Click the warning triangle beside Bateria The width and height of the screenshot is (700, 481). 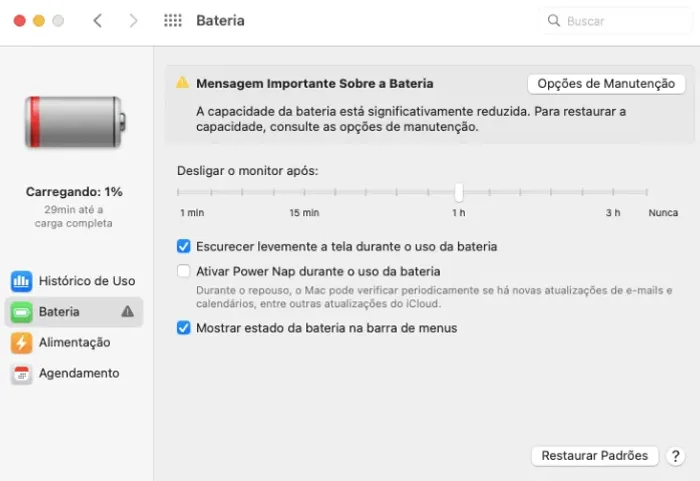(x=128, y=311)
